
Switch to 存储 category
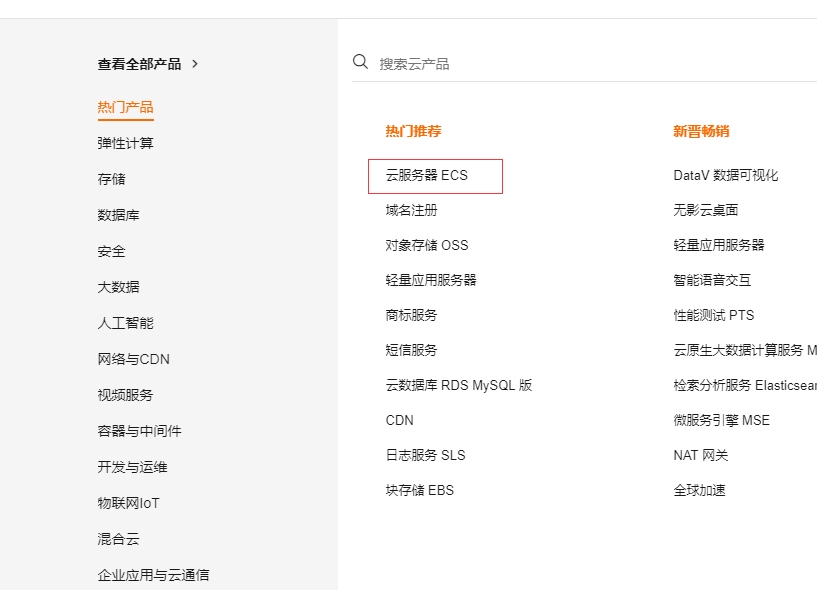point(112,179)
